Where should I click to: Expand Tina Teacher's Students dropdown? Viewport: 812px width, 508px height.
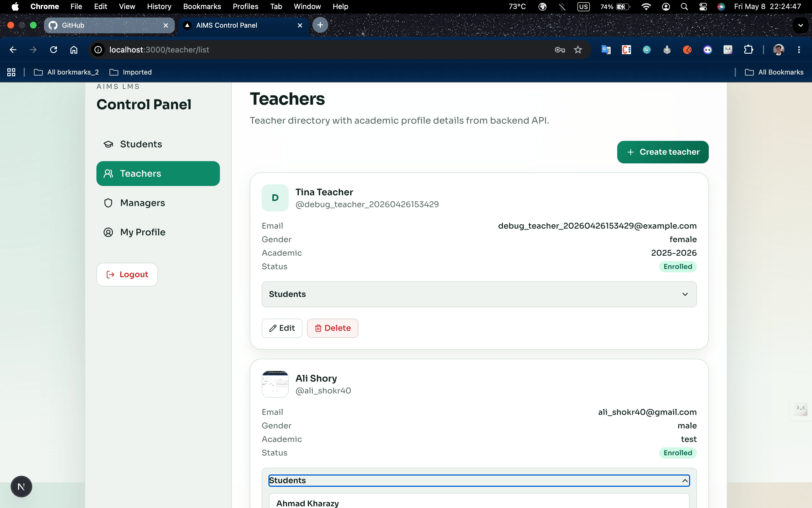(x=479, y=294)
